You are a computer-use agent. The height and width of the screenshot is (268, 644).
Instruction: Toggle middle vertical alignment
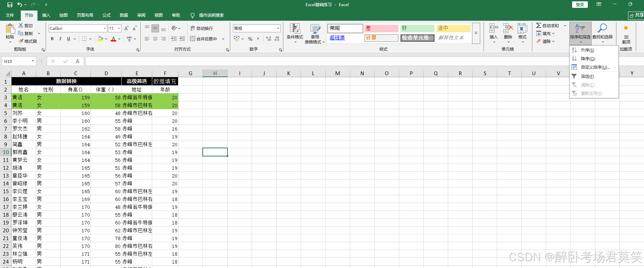point(155,28)
